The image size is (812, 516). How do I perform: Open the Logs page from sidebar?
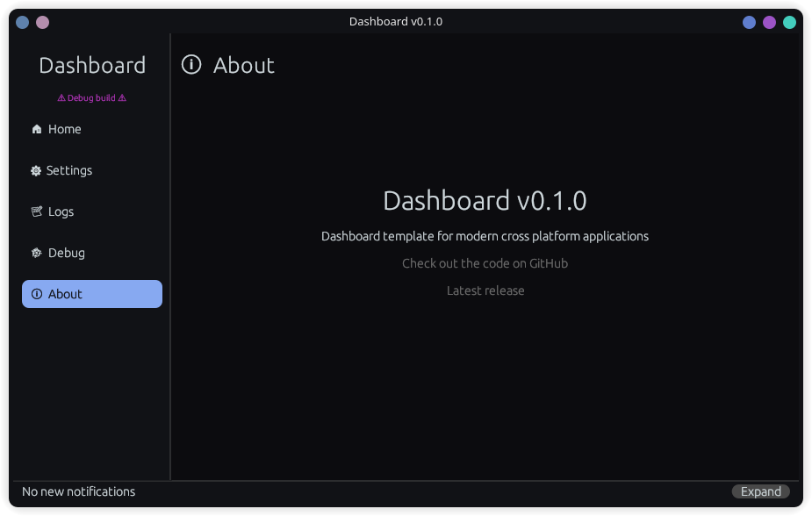91,211
